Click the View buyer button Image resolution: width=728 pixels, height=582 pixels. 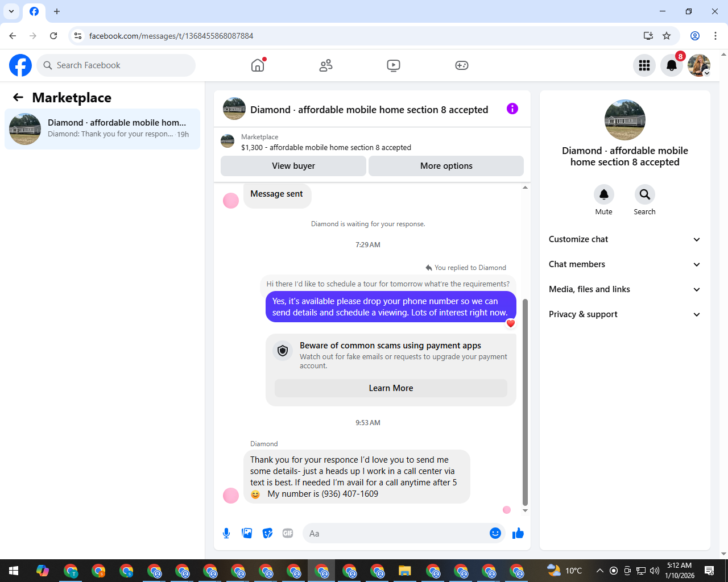point(293,166)
